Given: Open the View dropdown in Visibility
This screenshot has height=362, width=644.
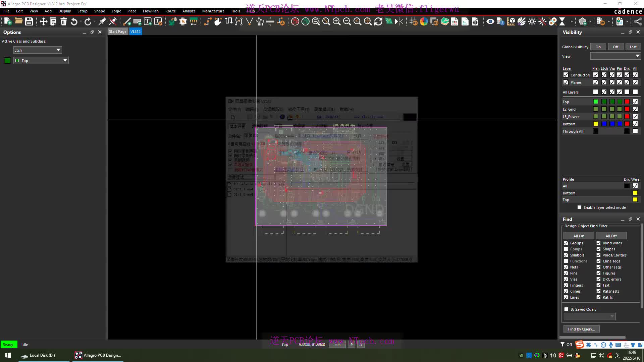Looking at the screenshot, I should click(615, 56).
